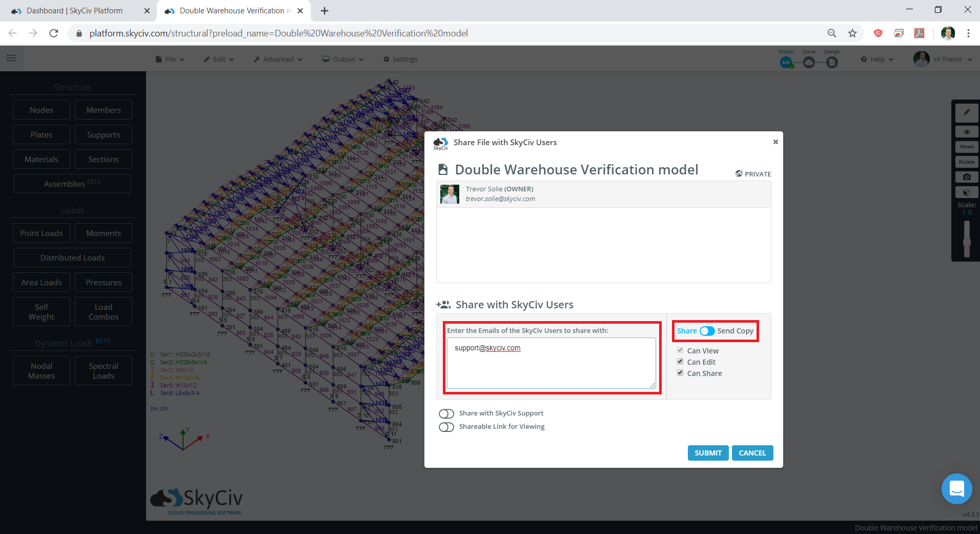The image size is (980, 534).
Task: Reload the browser page
Action: click(54, 33)
